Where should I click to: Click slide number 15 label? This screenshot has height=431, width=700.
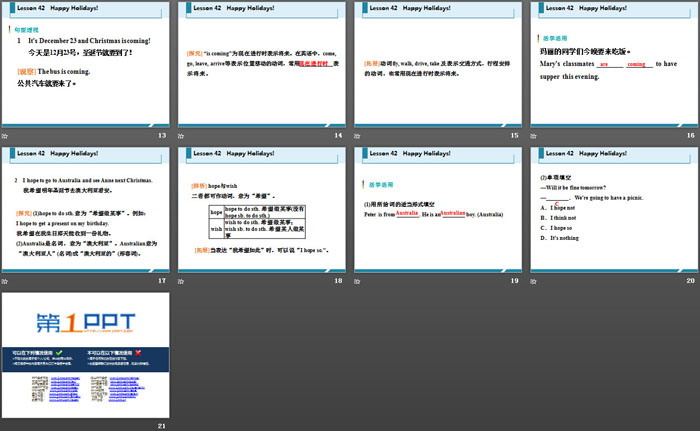(x=514, y=135)
